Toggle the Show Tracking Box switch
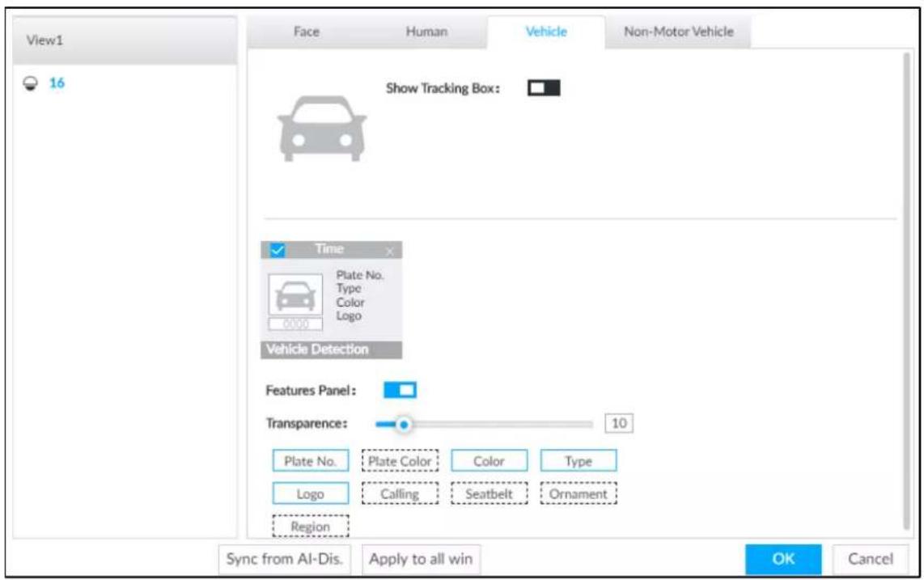Viewport: 924px width, 580px height. pos(544,88)
